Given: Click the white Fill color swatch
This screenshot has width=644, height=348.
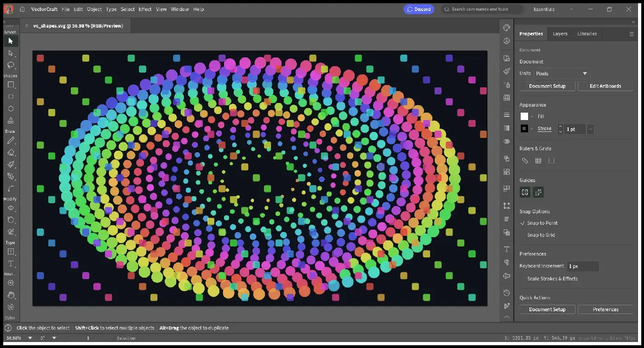Looking at the screenshot, I should click(524, 117).
